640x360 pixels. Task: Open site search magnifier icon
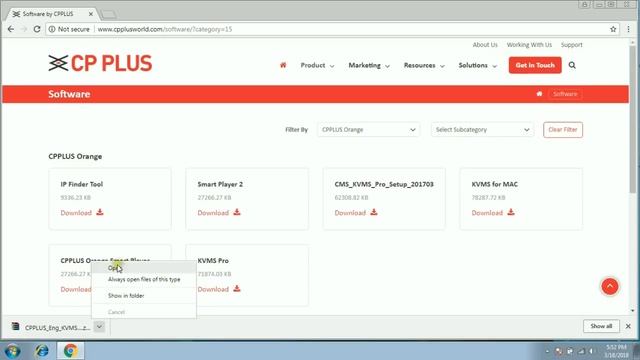click(572, 65)
